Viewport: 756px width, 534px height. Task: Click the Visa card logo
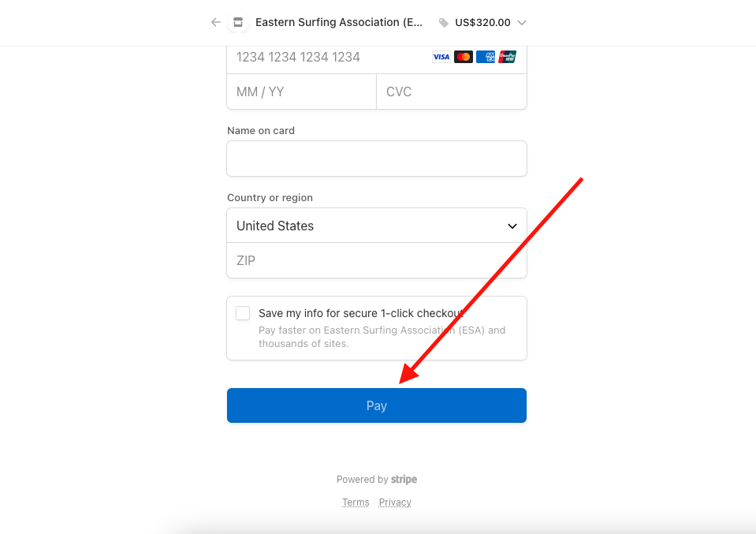coord(441,57)
